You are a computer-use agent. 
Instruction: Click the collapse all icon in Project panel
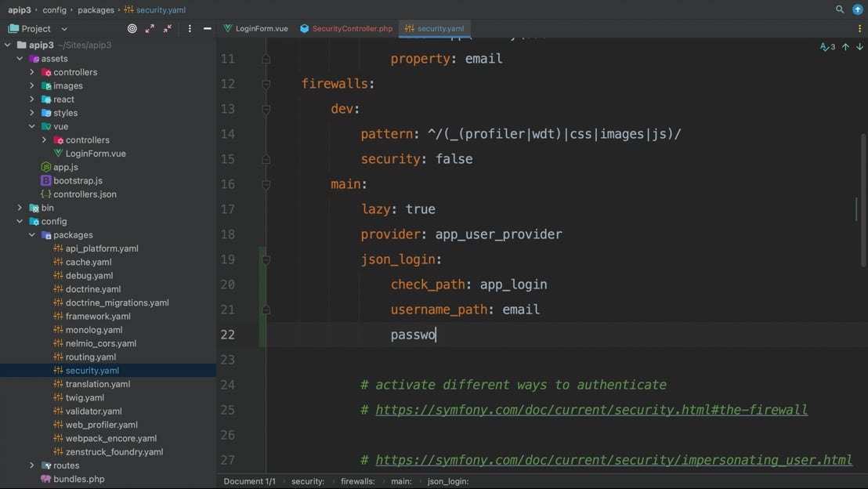[x=168, y=28]
